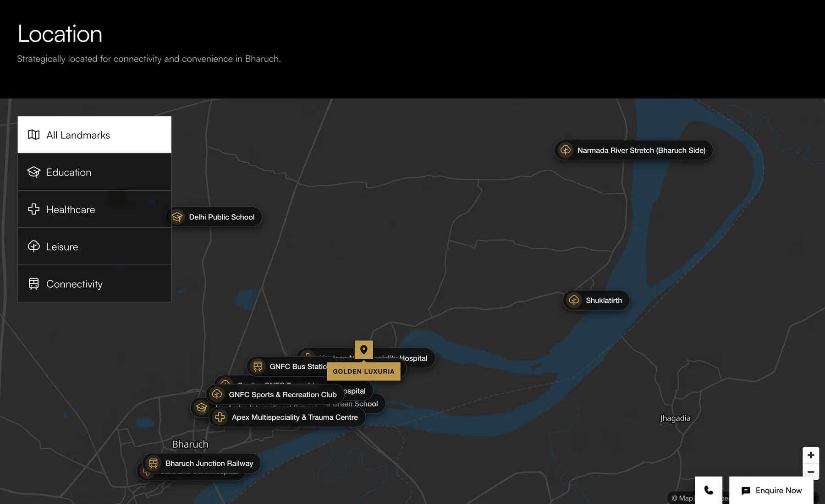This screenshot has height=504, width=825.
Task: Open the Healthcare landmarks tab
Action: click(94, 209)
